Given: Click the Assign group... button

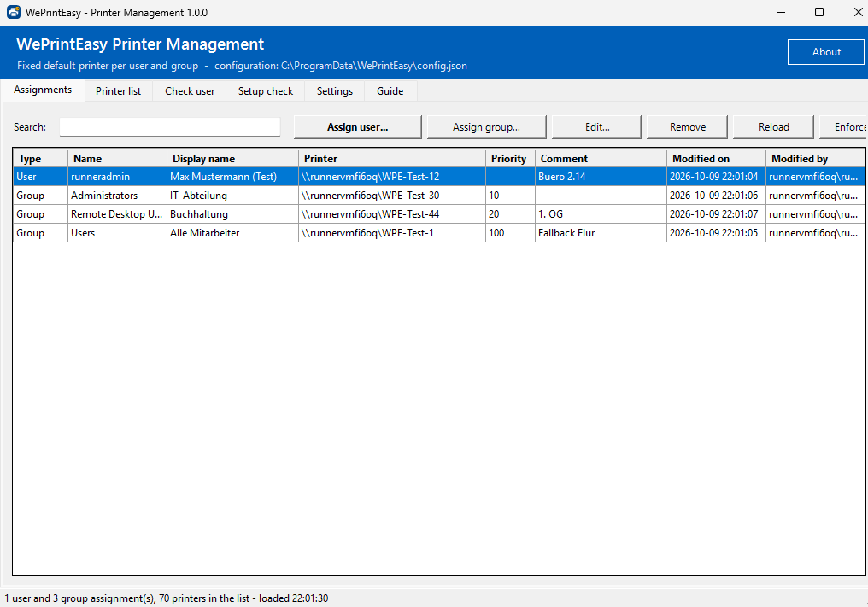Looking at the screenshot, I should [487, 127].
